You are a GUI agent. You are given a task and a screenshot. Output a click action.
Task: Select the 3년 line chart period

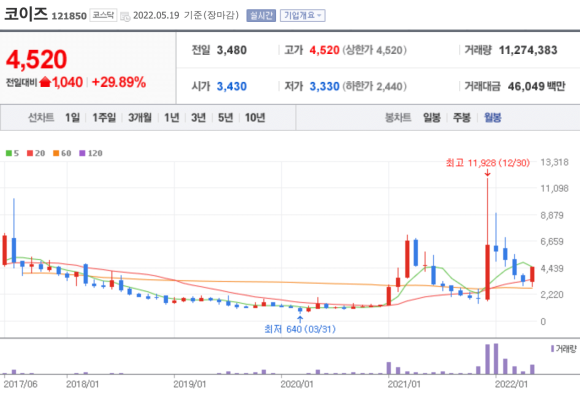(198, 118)
